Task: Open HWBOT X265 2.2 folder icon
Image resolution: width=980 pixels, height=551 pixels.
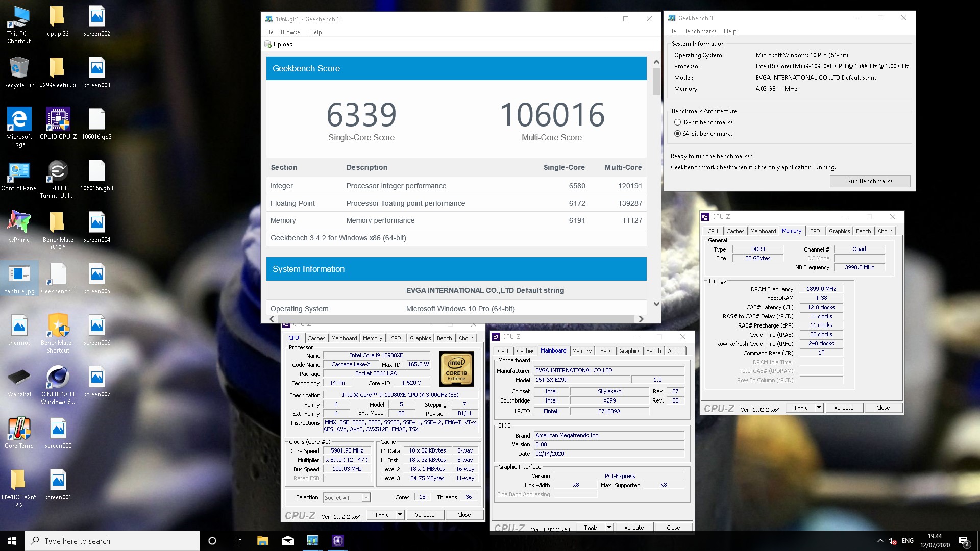Action: click(19, 488)
